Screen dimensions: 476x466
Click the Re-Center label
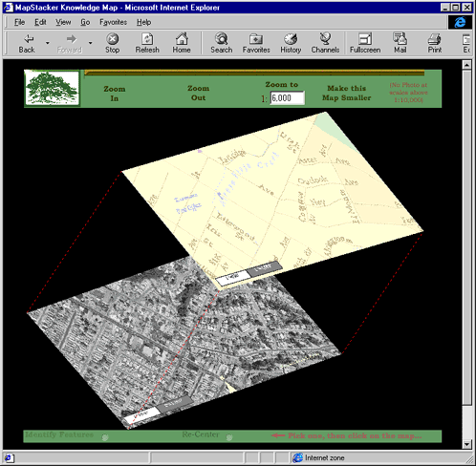(201, 434)
